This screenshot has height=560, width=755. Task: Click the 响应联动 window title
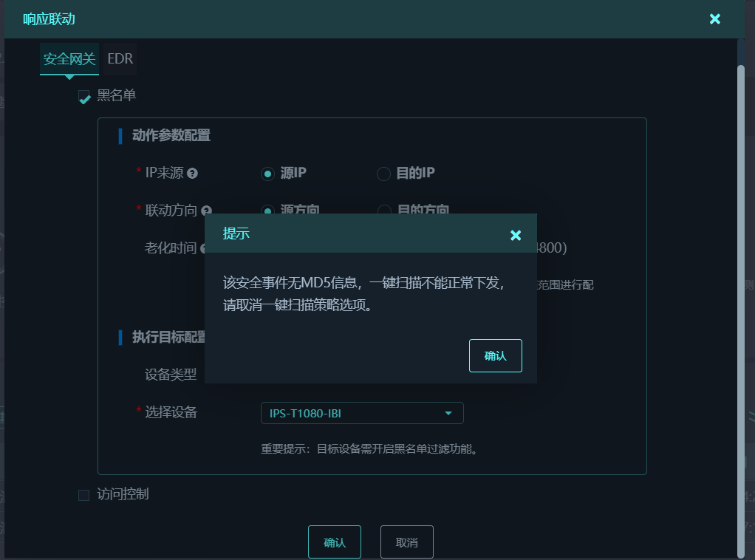[x=49, y=18]
